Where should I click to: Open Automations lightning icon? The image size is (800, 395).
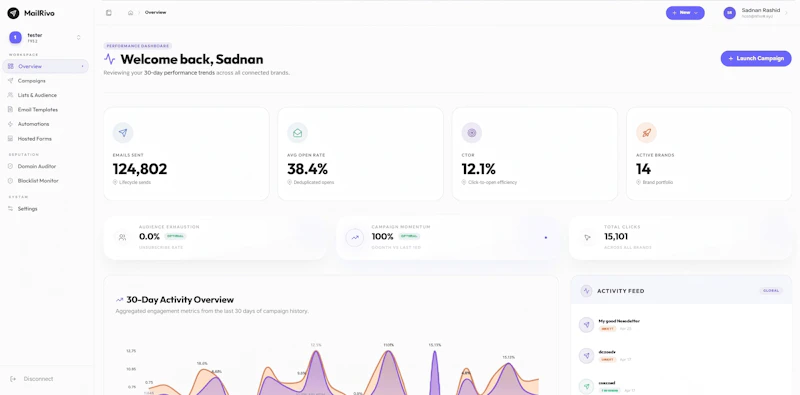(11, 124)
